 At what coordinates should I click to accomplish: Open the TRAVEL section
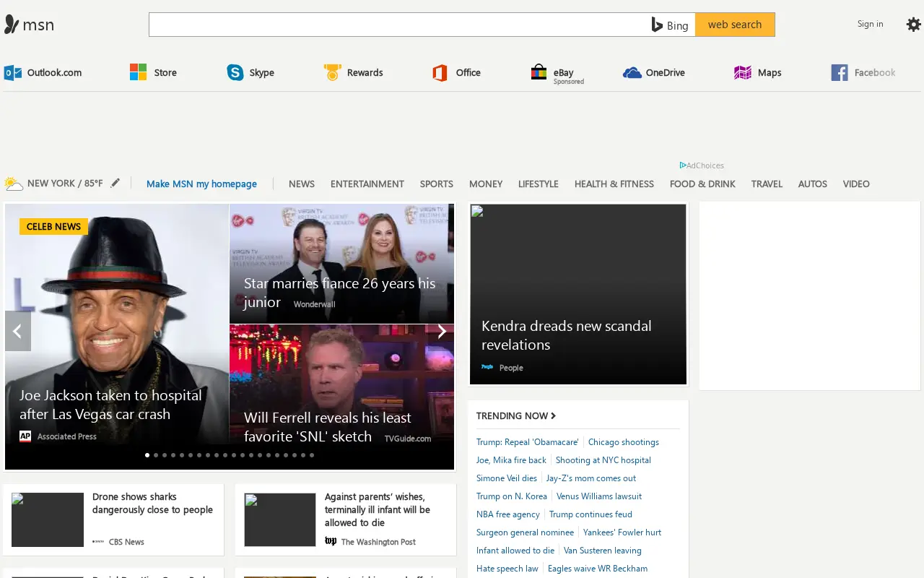click(767, 184)
